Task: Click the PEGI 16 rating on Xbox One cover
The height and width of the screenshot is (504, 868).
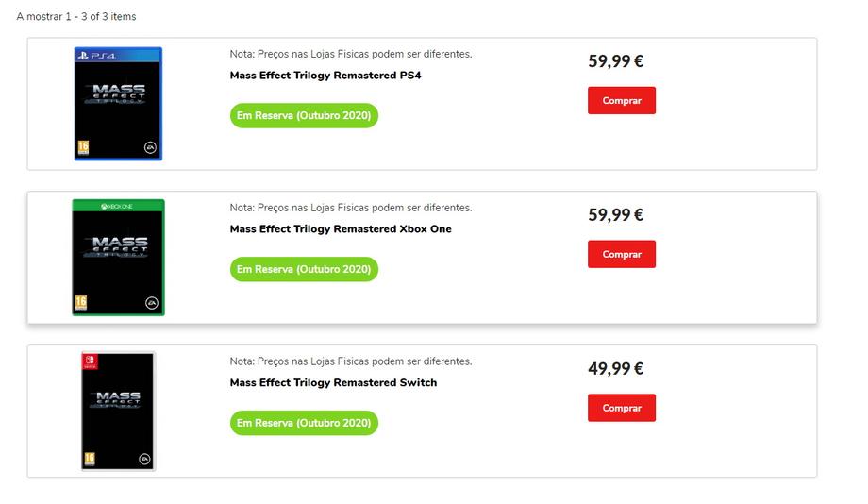Action: [82, 303]
